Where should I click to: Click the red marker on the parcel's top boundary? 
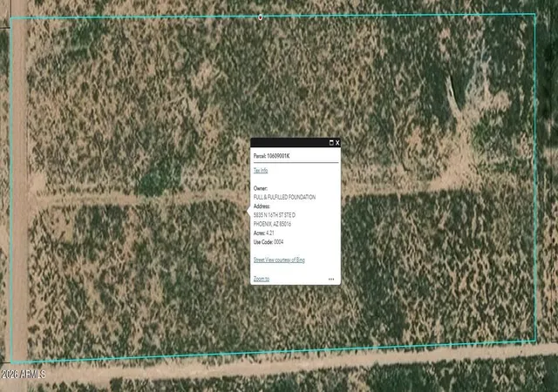pyautogui.click(x=261, y=17)
